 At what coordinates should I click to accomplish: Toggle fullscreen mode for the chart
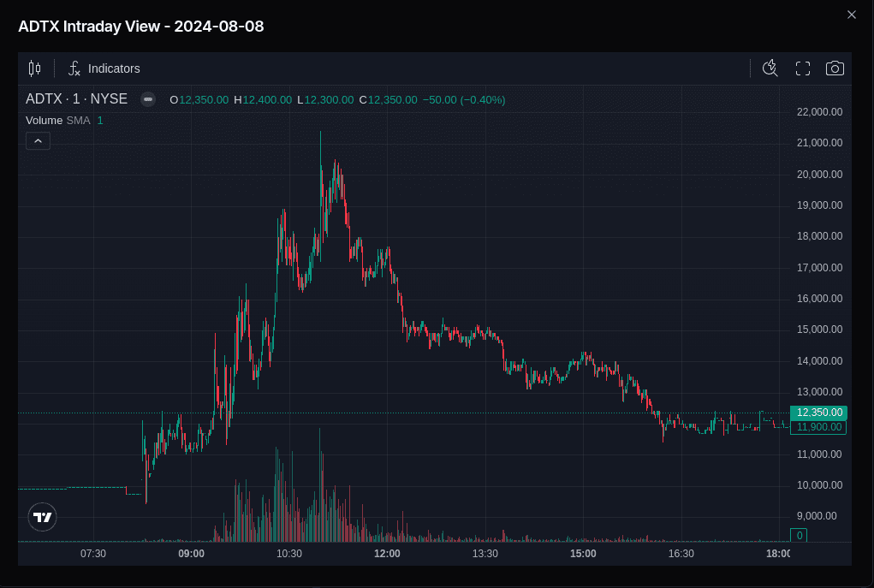click(803, 68)
